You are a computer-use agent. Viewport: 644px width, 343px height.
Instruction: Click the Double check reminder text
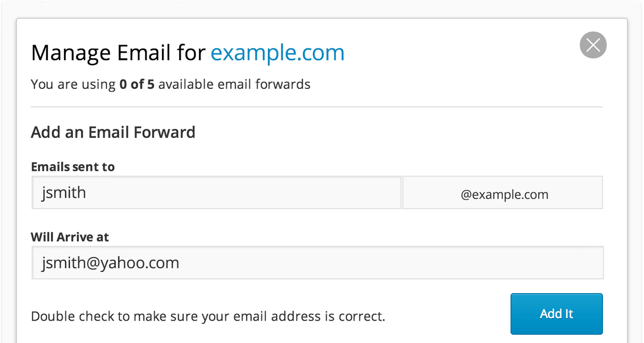tap(208, 316)
